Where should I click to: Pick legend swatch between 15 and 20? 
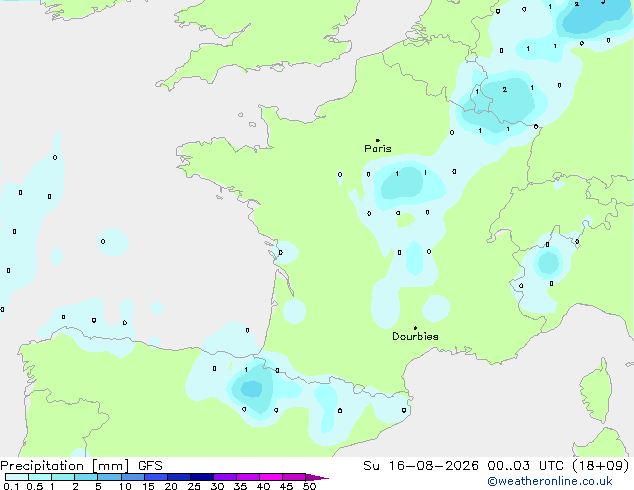click(x=156, y=477)
